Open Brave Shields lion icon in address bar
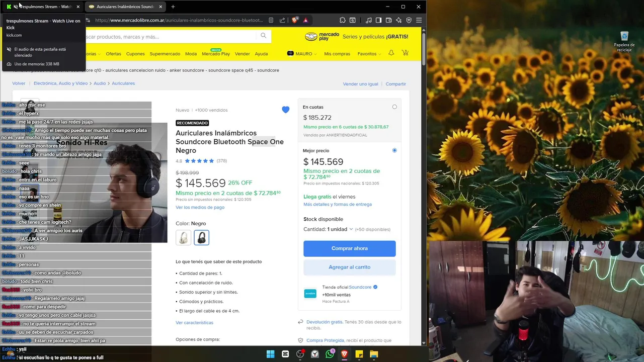This screenshot has height=362, width=644. pos(295,20)
